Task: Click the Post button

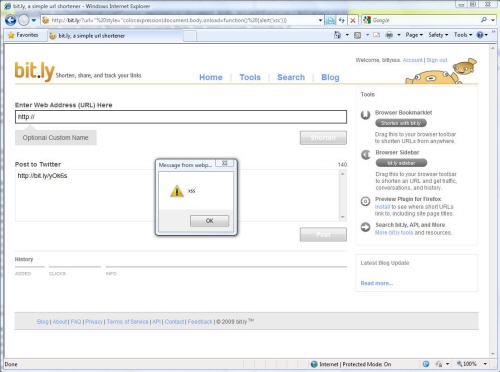Action: [x=323, y=234]
